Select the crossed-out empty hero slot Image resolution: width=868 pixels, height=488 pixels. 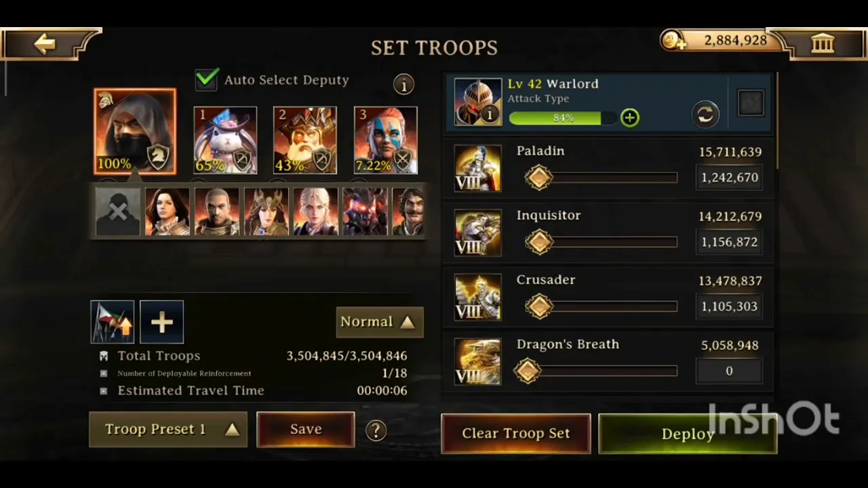tap(118, 211)
